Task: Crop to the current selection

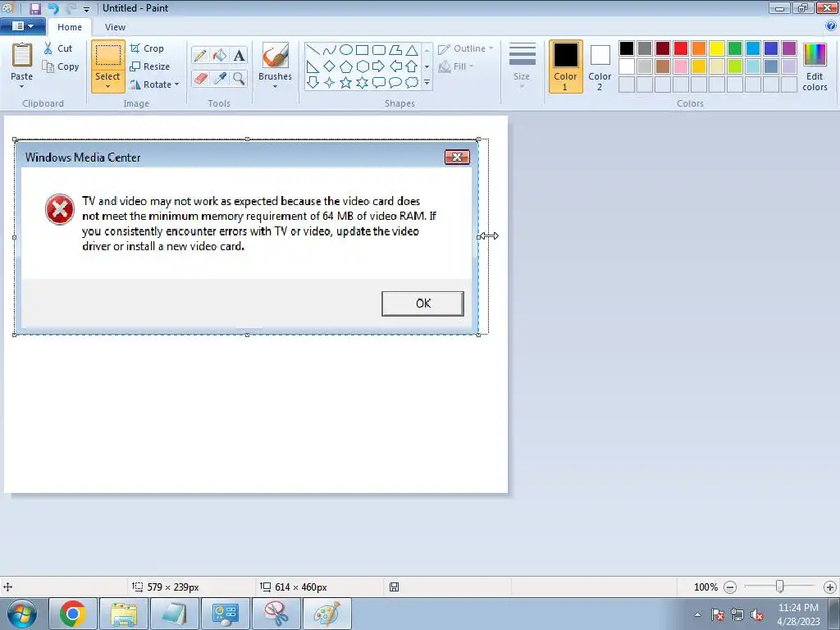Action: click(147, 48)
